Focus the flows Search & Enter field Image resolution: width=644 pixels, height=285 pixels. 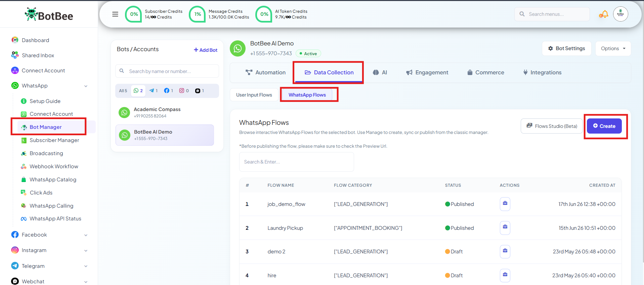tap(297, 162)
